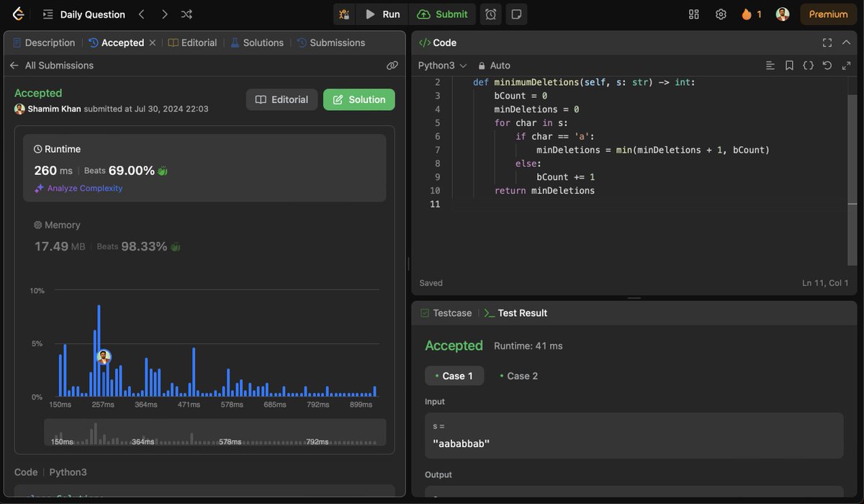Click the 69.00% runtime beats value
Viewport: 864px width, 504px height.
(132, 171)
